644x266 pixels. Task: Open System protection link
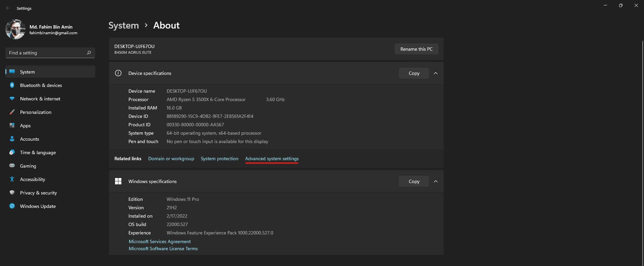[x=219, y=159]
